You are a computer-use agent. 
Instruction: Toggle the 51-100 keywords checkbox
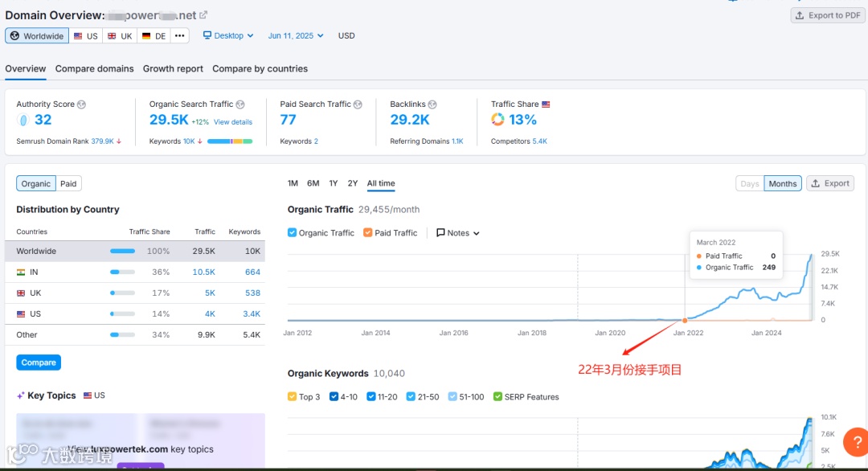point(452,396)
